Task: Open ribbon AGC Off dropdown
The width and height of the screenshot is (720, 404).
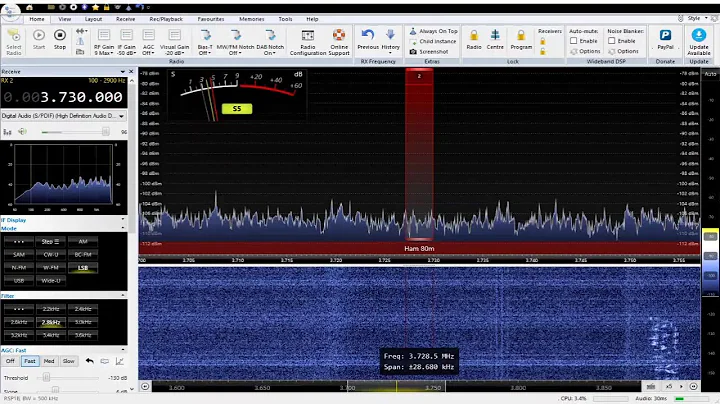Action: coord(148,43)
